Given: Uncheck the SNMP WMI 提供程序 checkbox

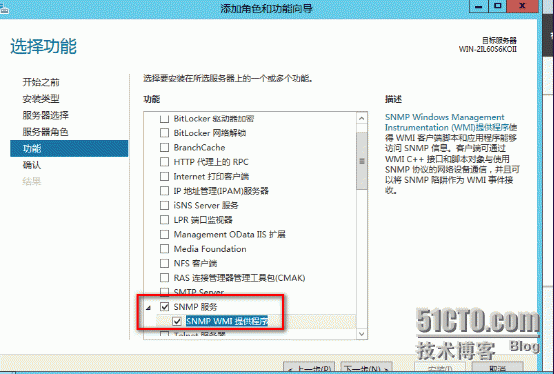Looking at the screenshot, I should tap(177, 321).
